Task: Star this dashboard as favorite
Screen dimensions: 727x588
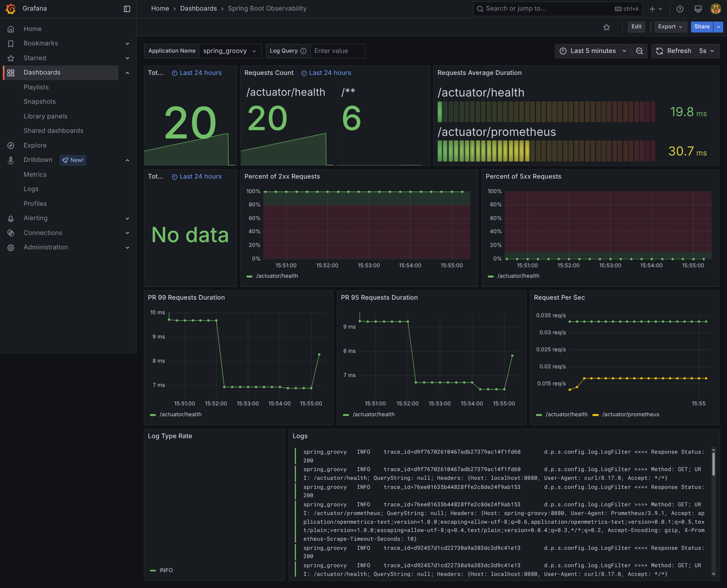Action: tap(607, 27)
